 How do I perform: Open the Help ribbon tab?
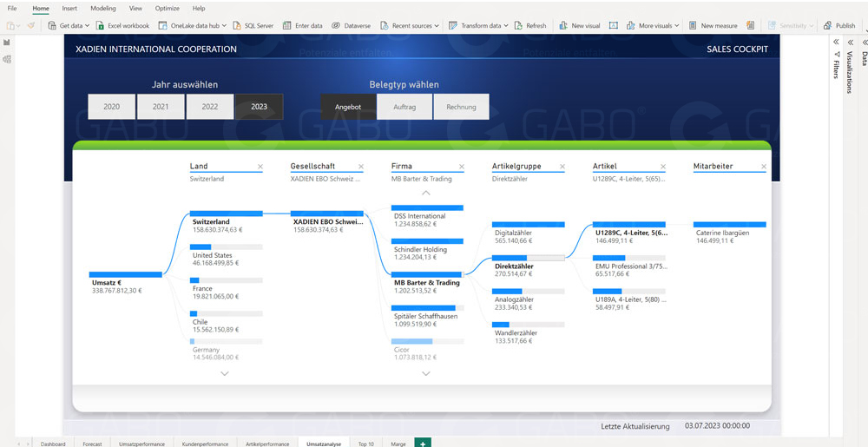[x=199, y=9]
